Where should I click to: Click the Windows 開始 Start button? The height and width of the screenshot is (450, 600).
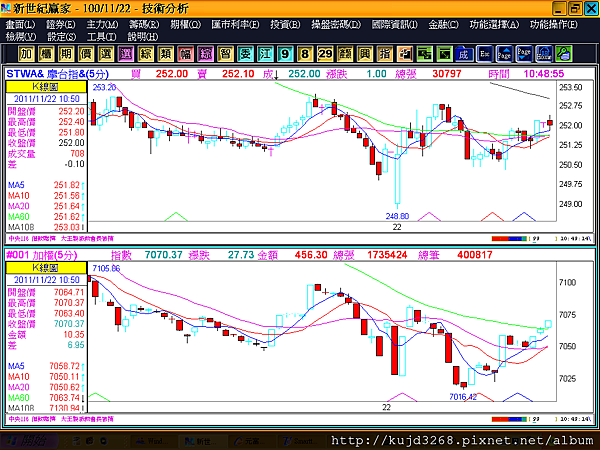[29, 442]
